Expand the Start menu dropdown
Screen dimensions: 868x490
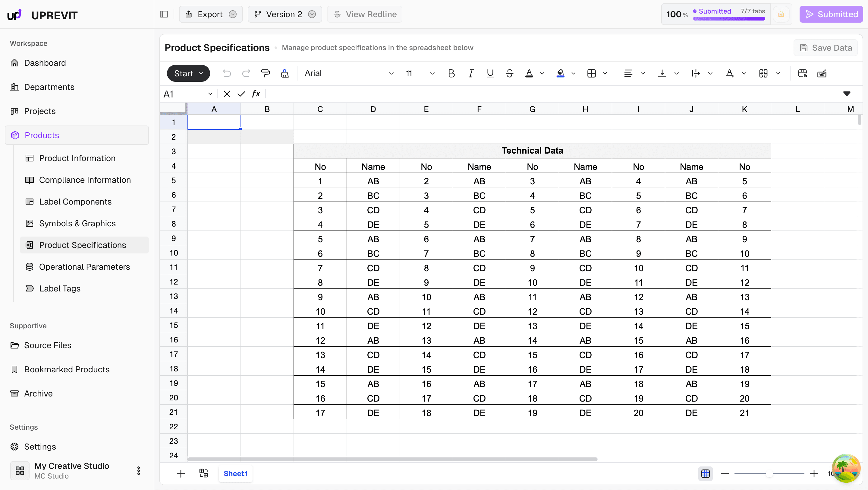[x=188, y=73]
